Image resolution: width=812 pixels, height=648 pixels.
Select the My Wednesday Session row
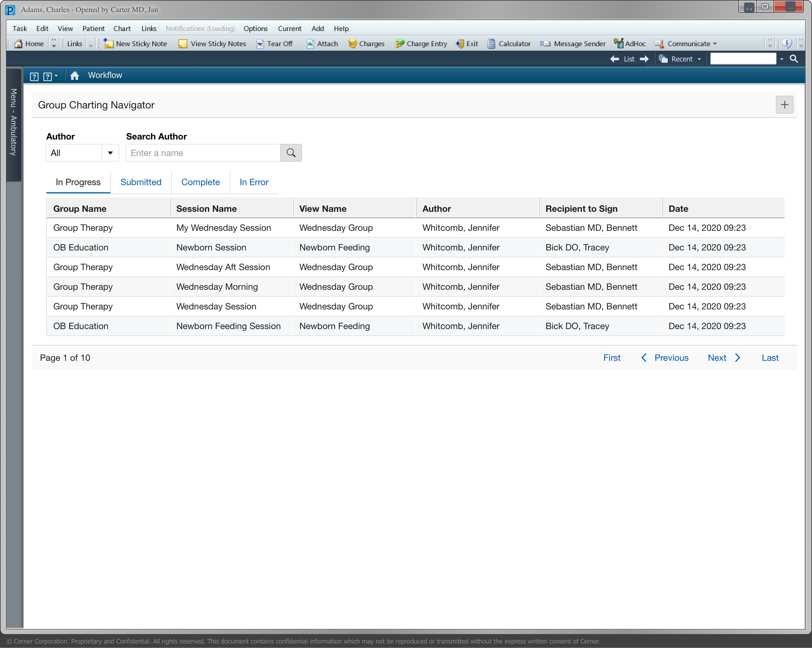[415, 228]
